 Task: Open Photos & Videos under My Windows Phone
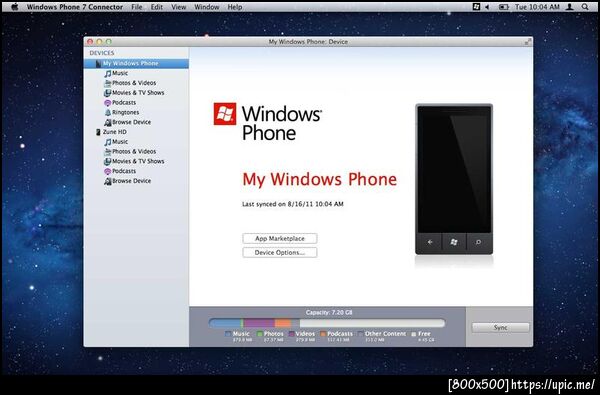tap(130, 83)
